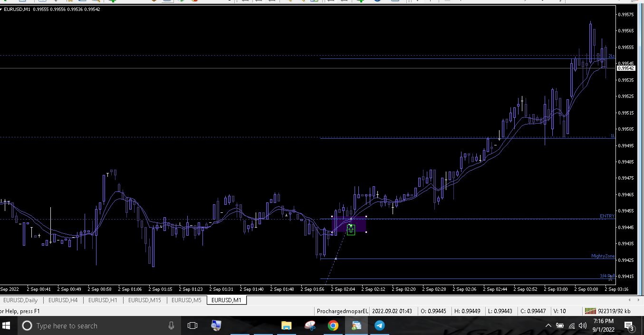This screenshot has height=335, width=644.
Task: Click the 1L level label
Action: click(x=613, y=136)
